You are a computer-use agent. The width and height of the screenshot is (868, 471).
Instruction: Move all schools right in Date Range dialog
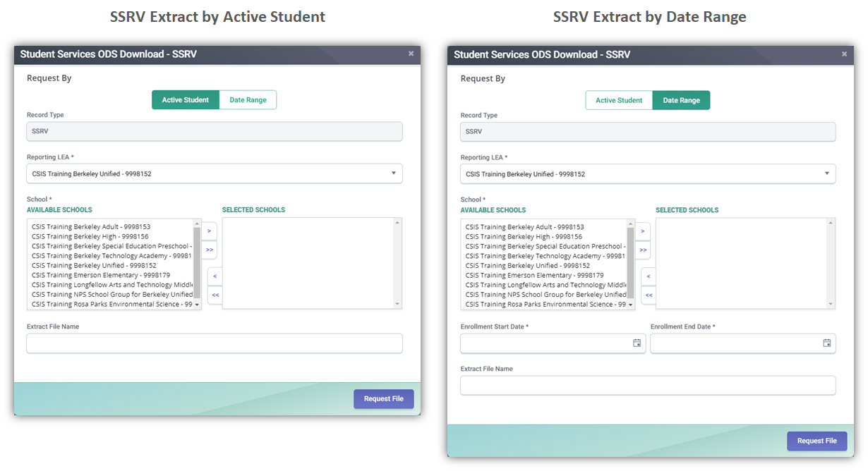coord(643,250)
